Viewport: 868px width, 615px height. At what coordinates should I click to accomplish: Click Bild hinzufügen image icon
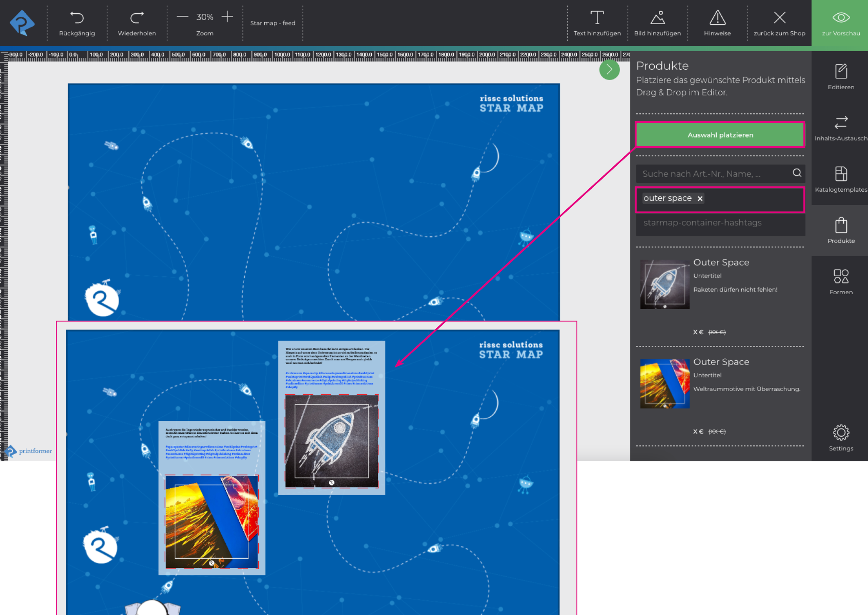pyautogui.click(x=657, y=17)
